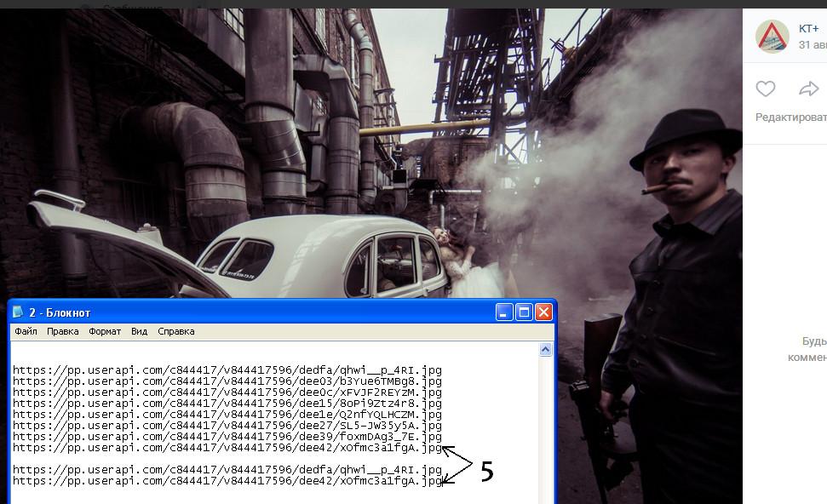The width and height of the screenshot is (827, 504).
Task: Click the Редактировать link
Action: click(x=790, y=117)
